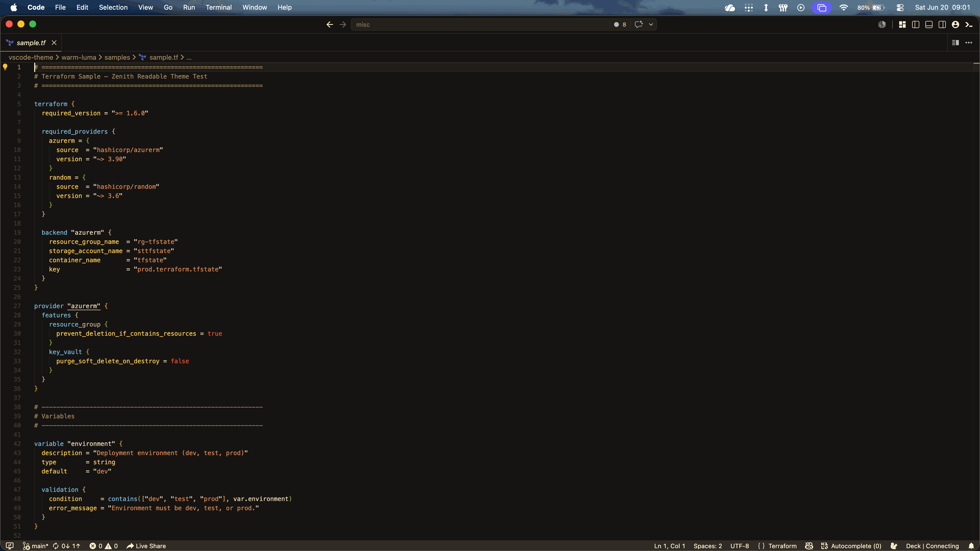Toggle split editor preview icon

coord(955,43)
